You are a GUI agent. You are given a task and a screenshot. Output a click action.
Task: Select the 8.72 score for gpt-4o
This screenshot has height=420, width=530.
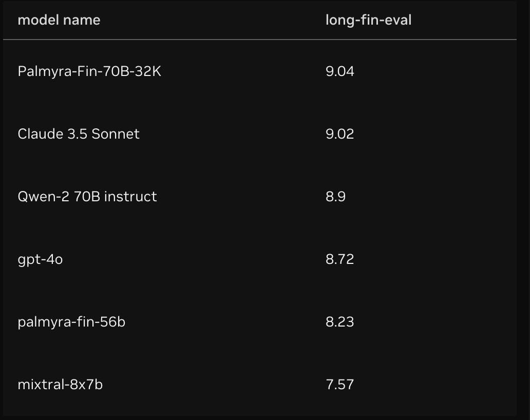coord(339,259)
